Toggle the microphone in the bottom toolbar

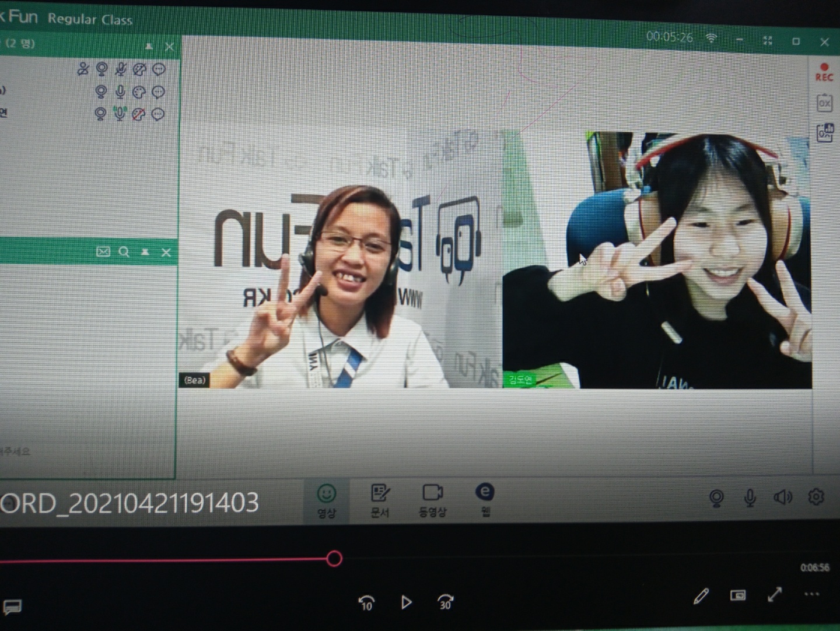[750, 497]
